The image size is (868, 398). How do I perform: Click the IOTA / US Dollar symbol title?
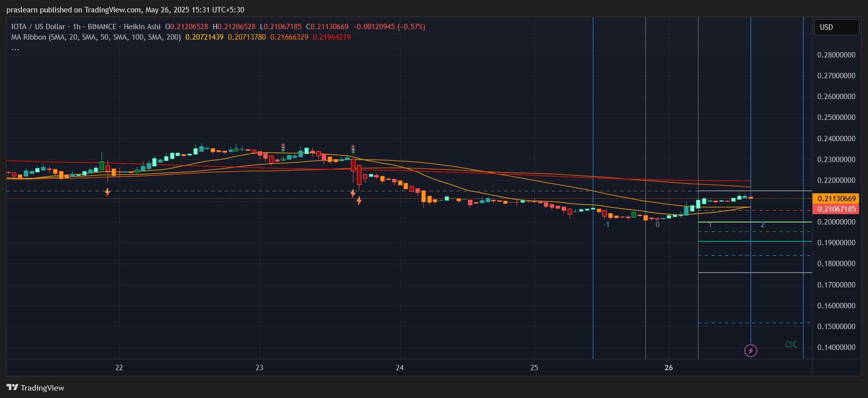point(38,27)
